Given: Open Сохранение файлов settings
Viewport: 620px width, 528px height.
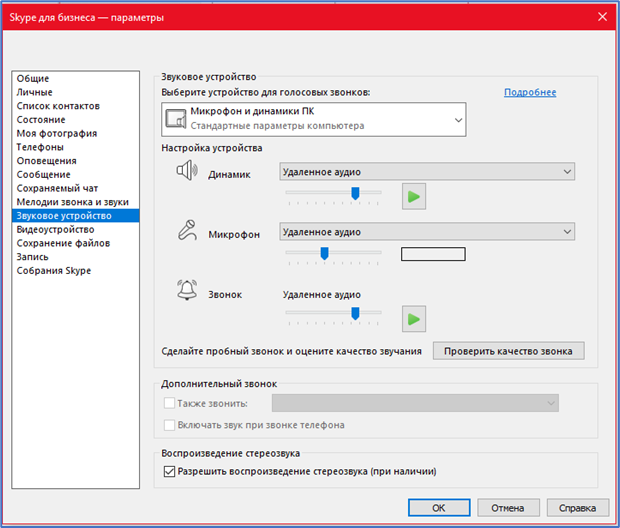Looking at the screenshot, I should 76,243.
